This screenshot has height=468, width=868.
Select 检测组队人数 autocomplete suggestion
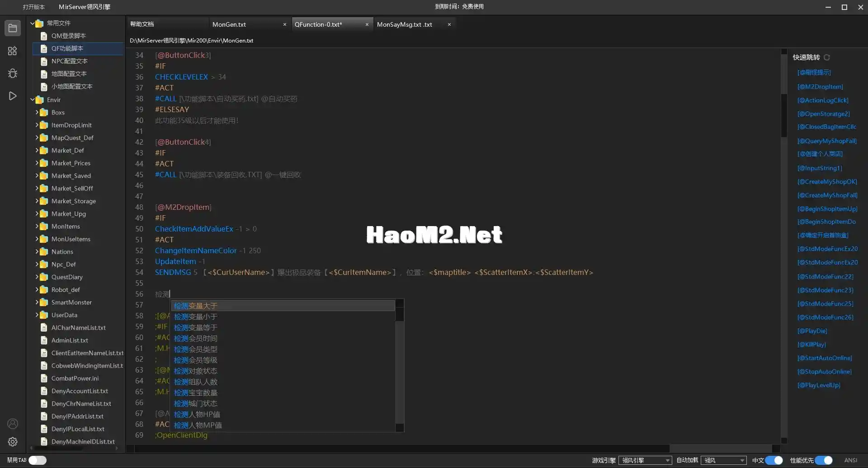[283, 382]
